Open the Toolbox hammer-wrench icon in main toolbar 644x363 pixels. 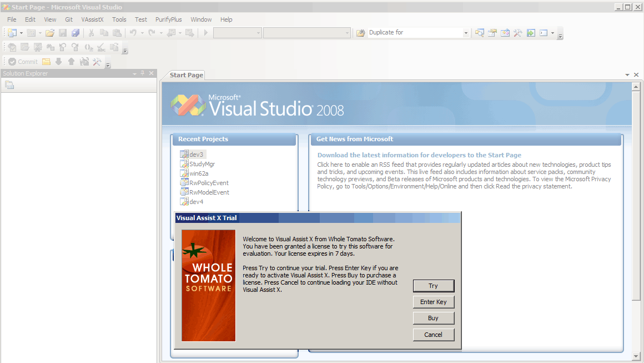click(517, 33)
